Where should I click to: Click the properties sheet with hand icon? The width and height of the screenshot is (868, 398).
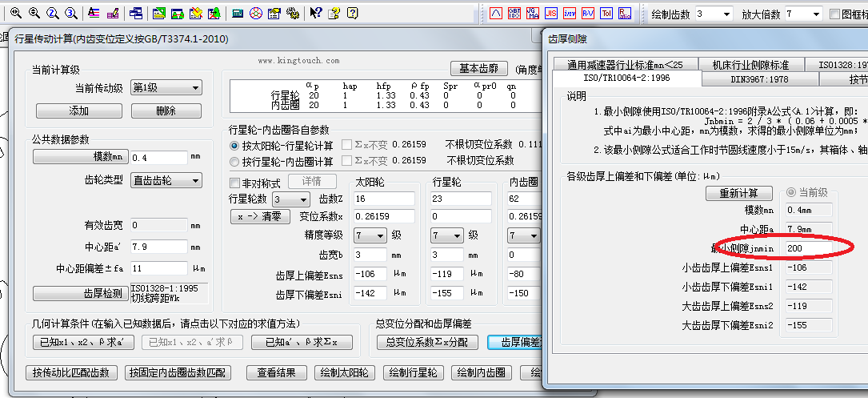[x=274, y=14]
